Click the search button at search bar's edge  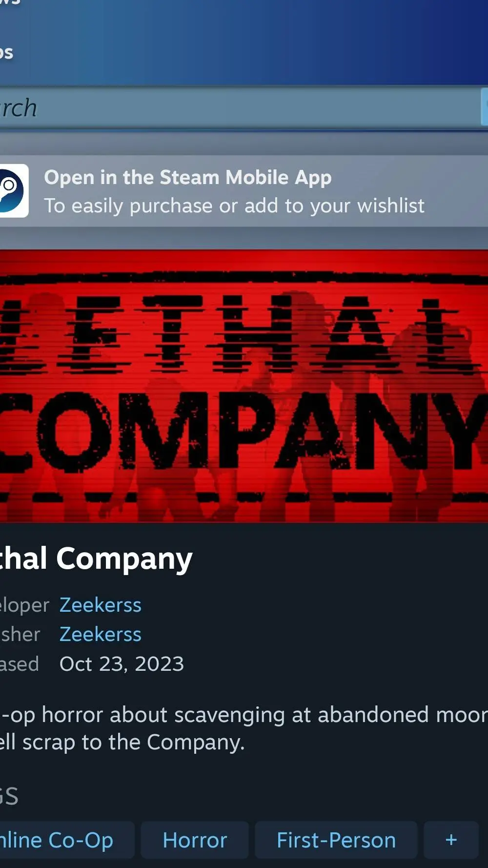coord(485,106)
